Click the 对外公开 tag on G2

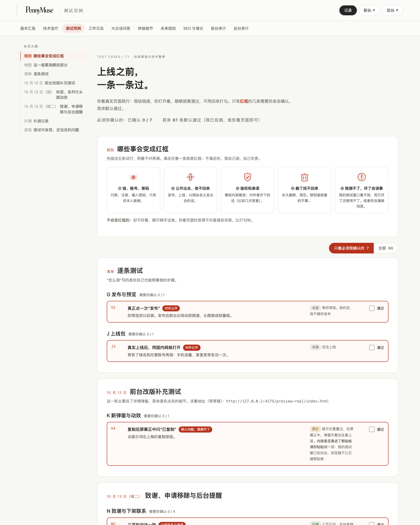click(x=171, y=308)
